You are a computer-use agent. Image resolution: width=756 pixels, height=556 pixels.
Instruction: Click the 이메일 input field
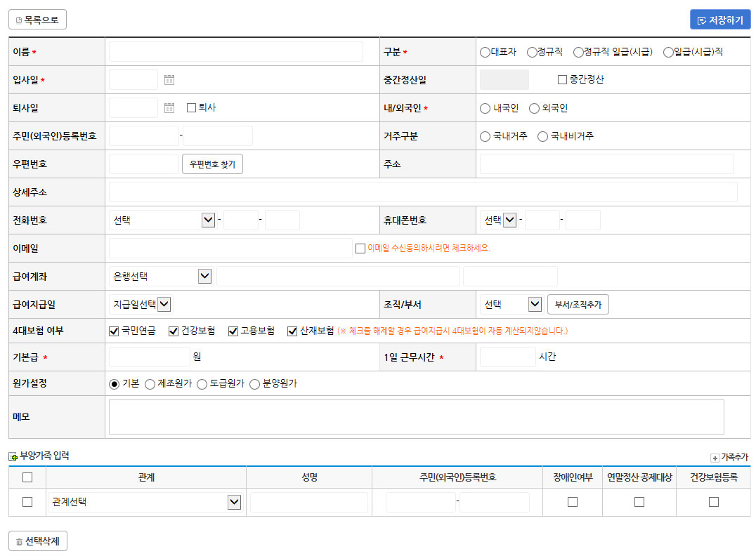230,249
